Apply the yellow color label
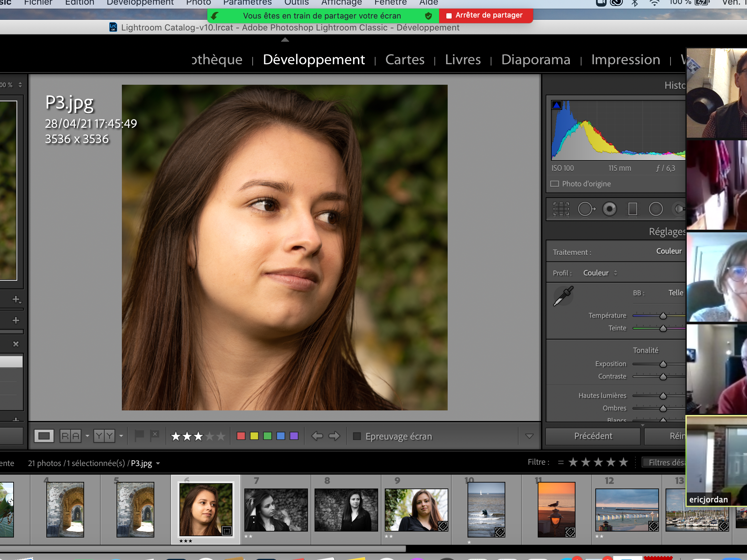Screen dimensions: 747x560 tap(254, 436)
